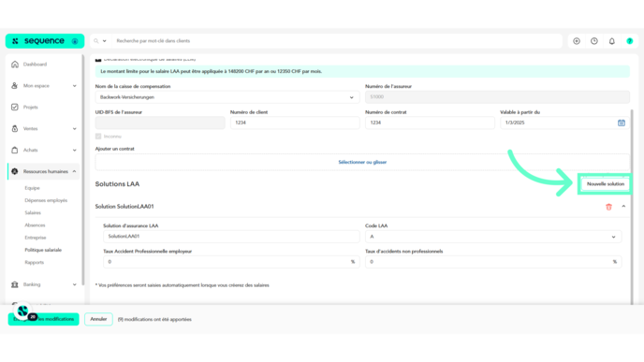This screenshot has height=362, width=644.
Task: Click Taux d'accidents non professionnels field
Action: click(x=493, y=262)
